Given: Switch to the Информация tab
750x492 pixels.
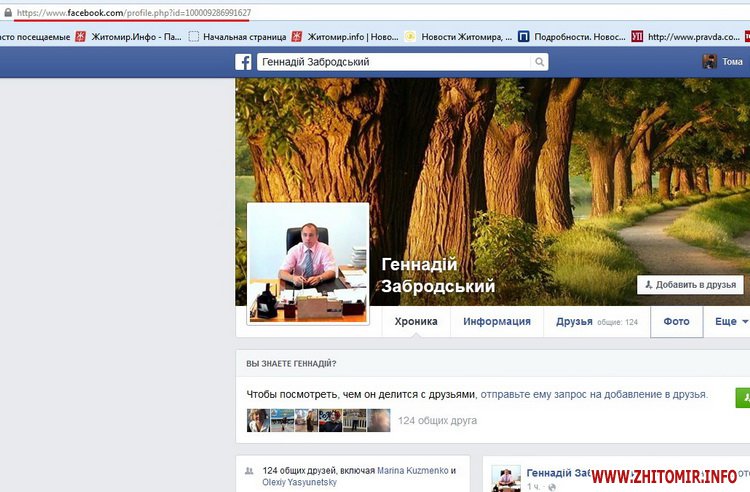Looking at the screenshot, I should (x=496, y=322).
